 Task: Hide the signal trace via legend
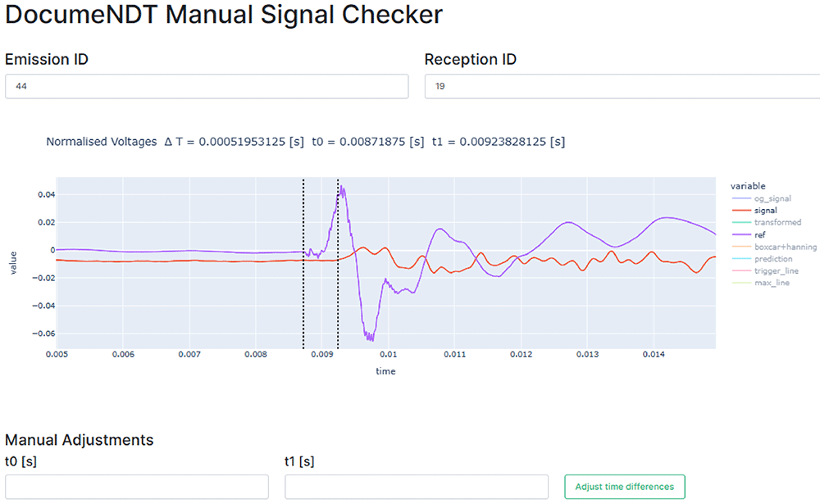coord(754,210)
